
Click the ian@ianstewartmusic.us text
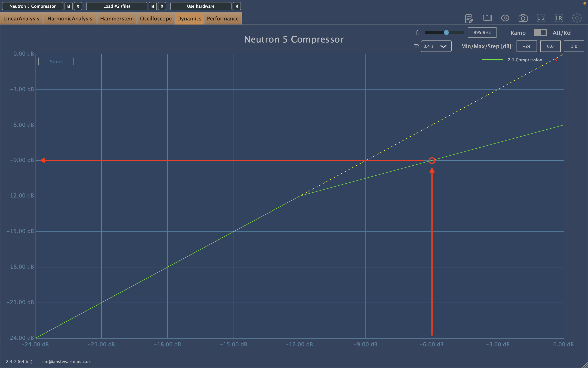click(66, 361)
